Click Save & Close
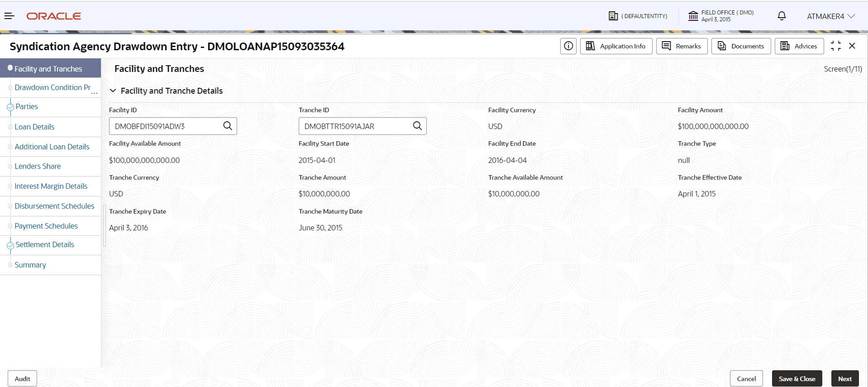Image resolution: width=868 pixels, height=387 pixels. click(797, 379)
